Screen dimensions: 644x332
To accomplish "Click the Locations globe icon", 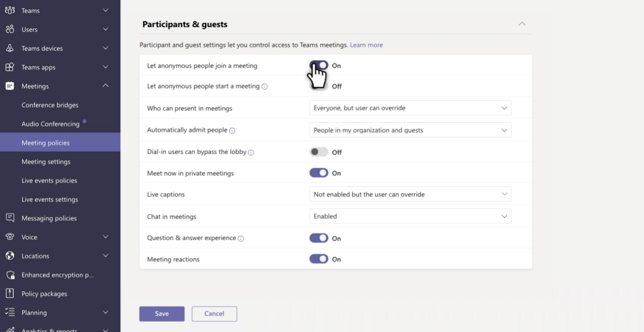I will point(10,256).
